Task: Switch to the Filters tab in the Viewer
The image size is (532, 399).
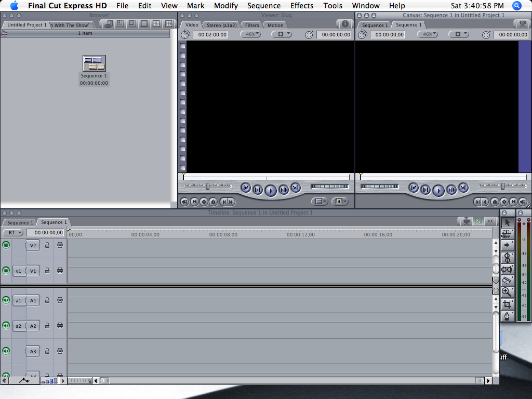Action: 251,24
